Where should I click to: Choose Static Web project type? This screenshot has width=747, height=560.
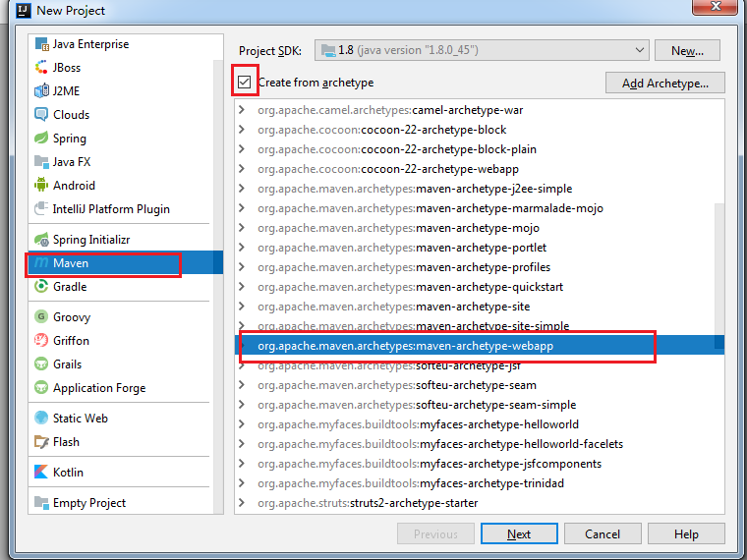click(121, 419)
